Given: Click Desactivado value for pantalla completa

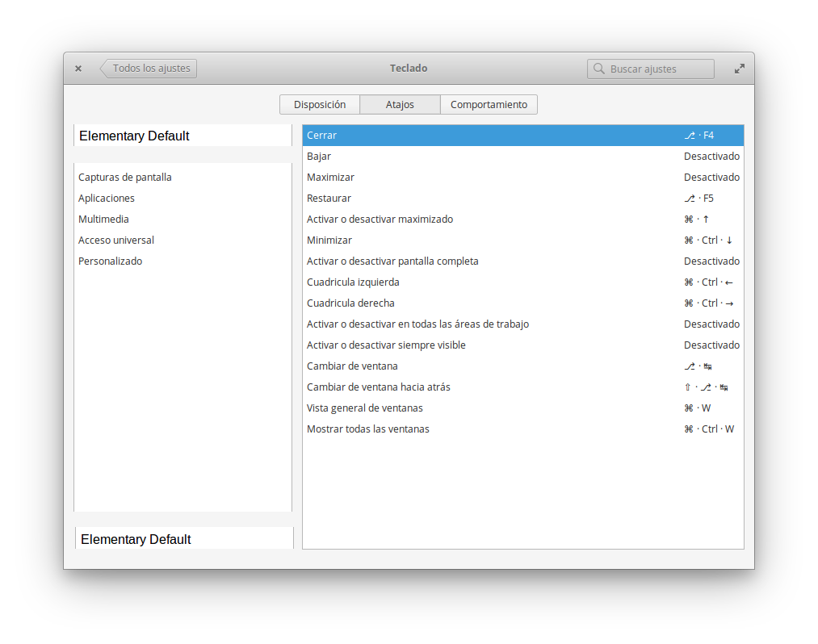Looking at the screenshot, I should (x=711, y=261).
